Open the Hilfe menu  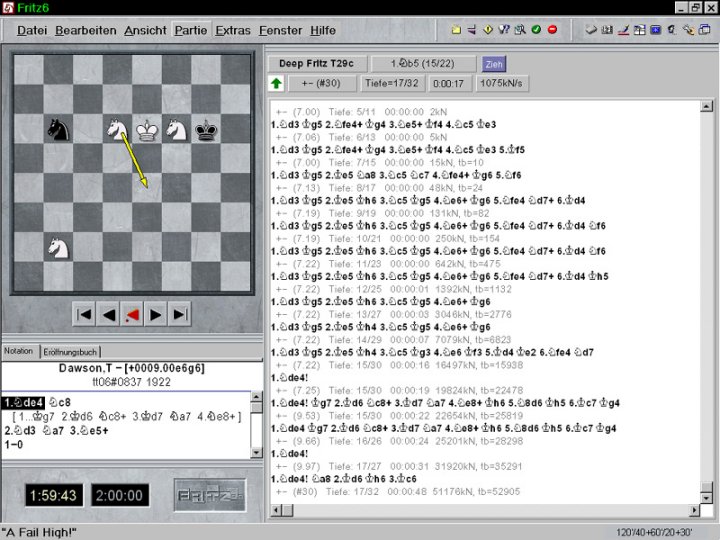[x=323, y=30]
